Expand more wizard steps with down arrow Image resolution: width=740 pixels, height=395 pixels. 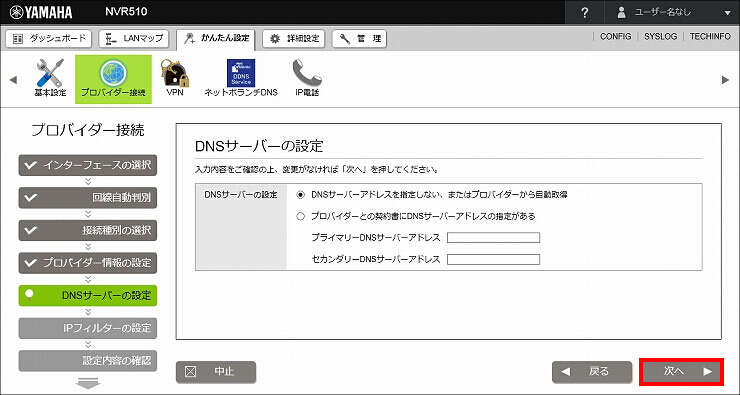88,383
